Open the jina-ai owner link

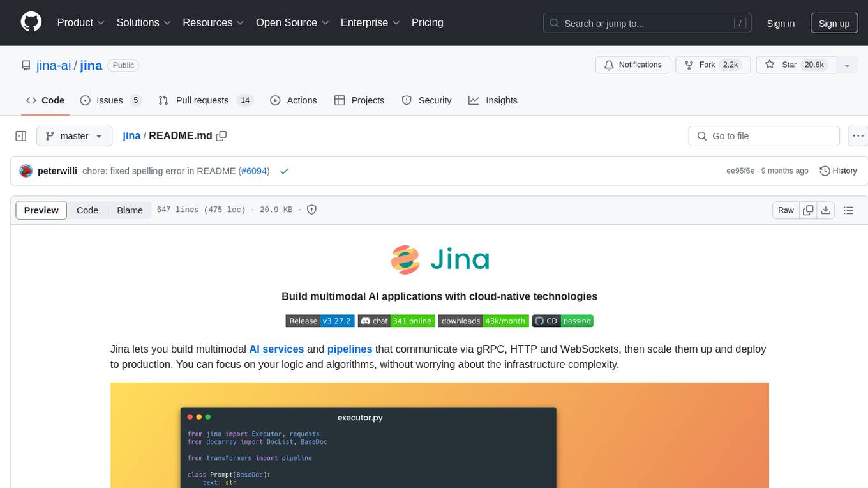pyautogui.click(x=54, y=65)
